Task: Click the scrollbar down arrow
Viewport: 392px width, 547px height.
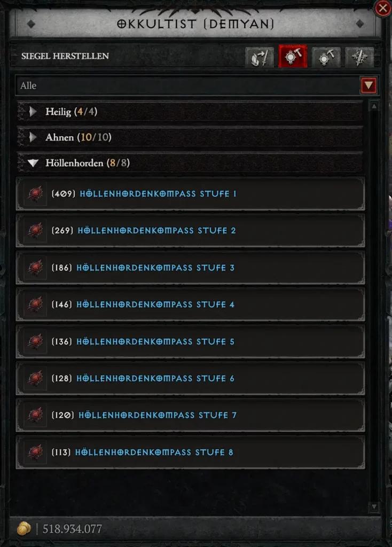Action: coord(374,506)
